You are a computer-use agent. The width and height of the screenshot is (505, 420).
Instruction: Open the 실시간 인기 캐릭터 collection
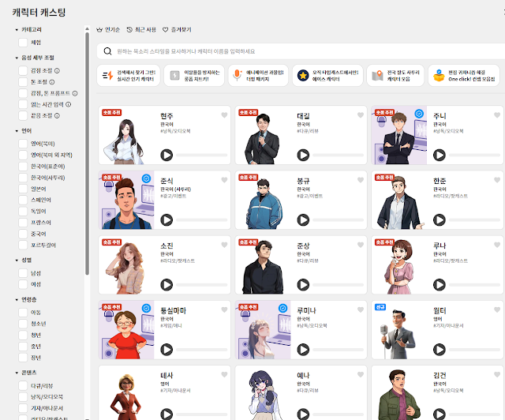click(129, 76)
